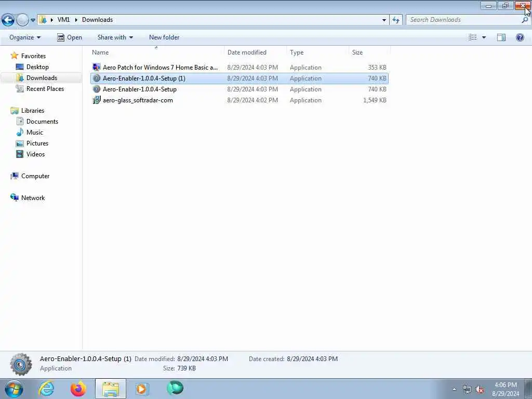The height and width of the screenshot is (399, 532).
Task: Create a New folder
Action: pyautogui.click(x=164, y=37)
